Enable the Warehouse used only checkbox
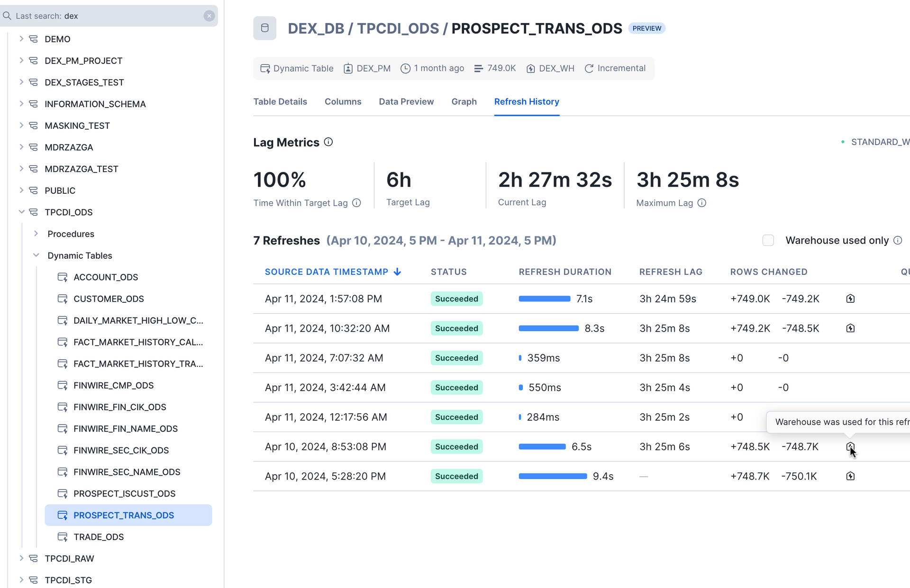 click(768, 240)
